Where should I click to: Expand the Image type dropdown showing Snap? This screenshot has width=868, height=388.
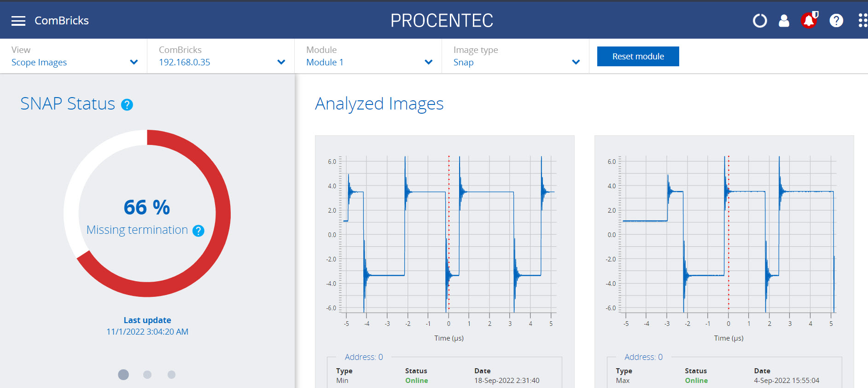(516, 56)
